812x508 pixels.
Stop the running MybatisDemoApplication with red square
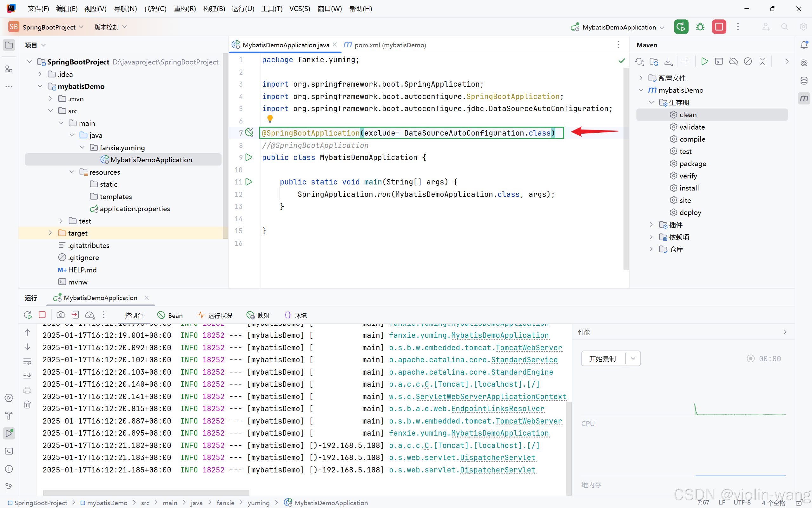coord(719,27)
